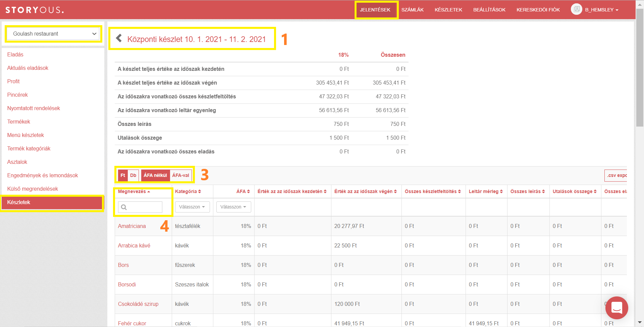This screenshot has height=327, width=644.
Task: Select Profit in the sidebar
Action: tap(13, 81)
